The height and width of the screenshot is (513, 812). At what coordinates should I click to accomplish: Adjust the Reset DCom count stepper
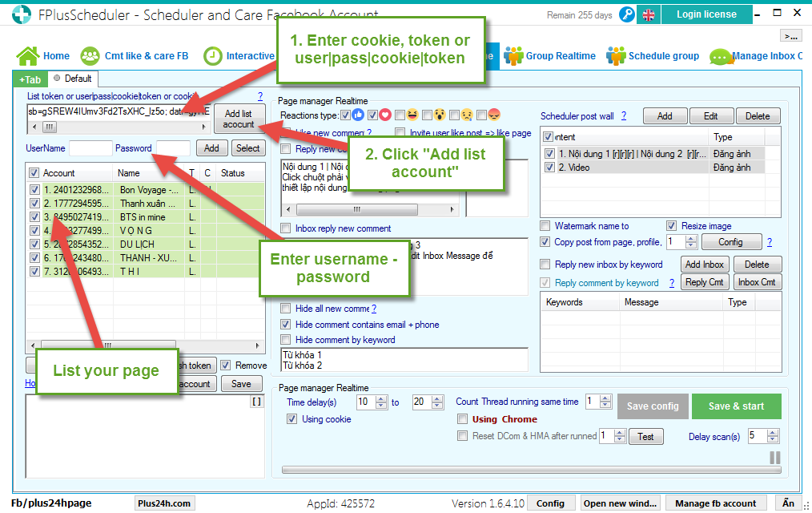(619, 436)
